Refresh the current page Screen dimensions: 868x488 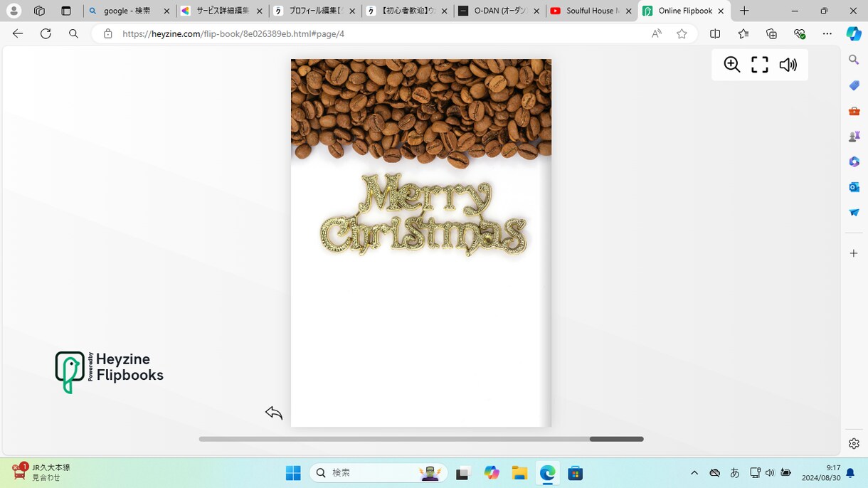pos(46,33)
